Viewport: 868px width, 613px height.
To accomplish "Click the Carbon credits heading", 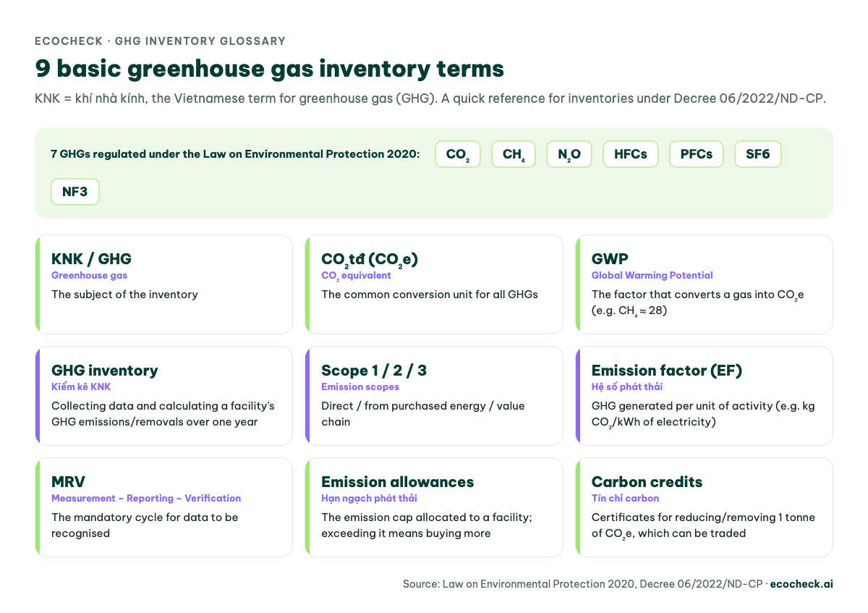I will coord(647,482).
